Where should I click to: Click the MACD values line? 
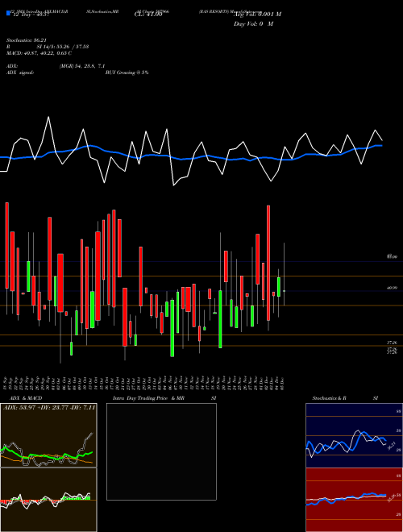[39, 53]
